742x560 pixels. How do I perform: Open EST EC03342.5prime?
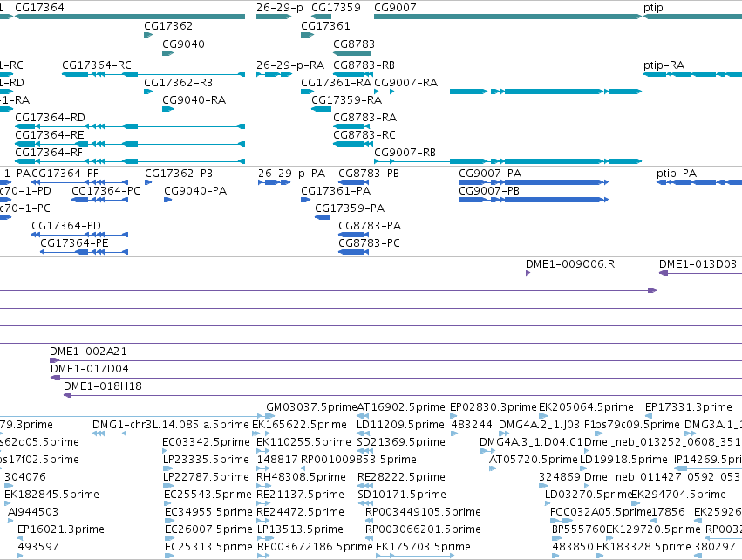(x=206, y=442)
